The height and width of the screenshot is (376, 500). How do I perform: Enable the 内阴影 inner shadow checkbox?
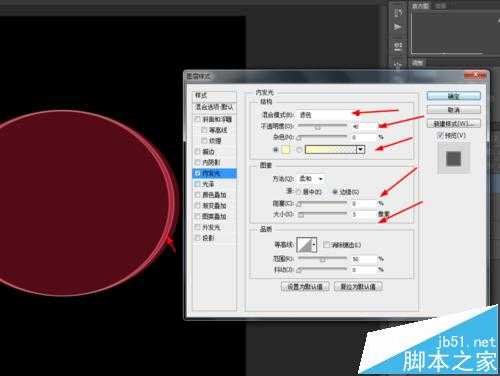[x=197, y=162]
